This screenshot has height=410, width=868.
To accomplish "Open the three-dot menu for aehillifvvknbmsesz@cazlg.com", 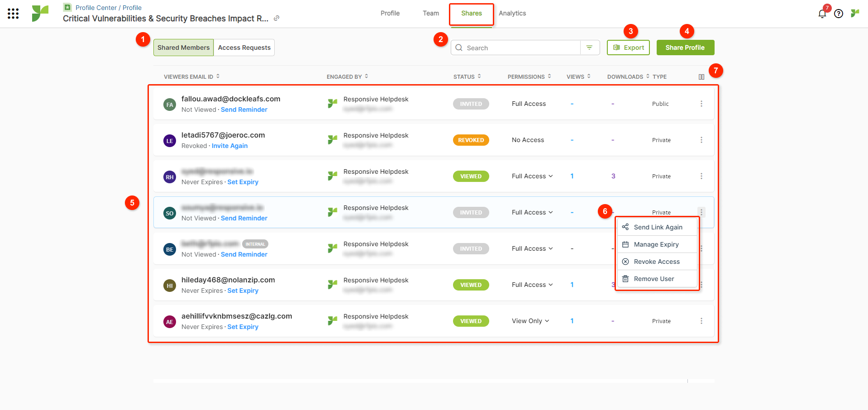I will 701,321.
